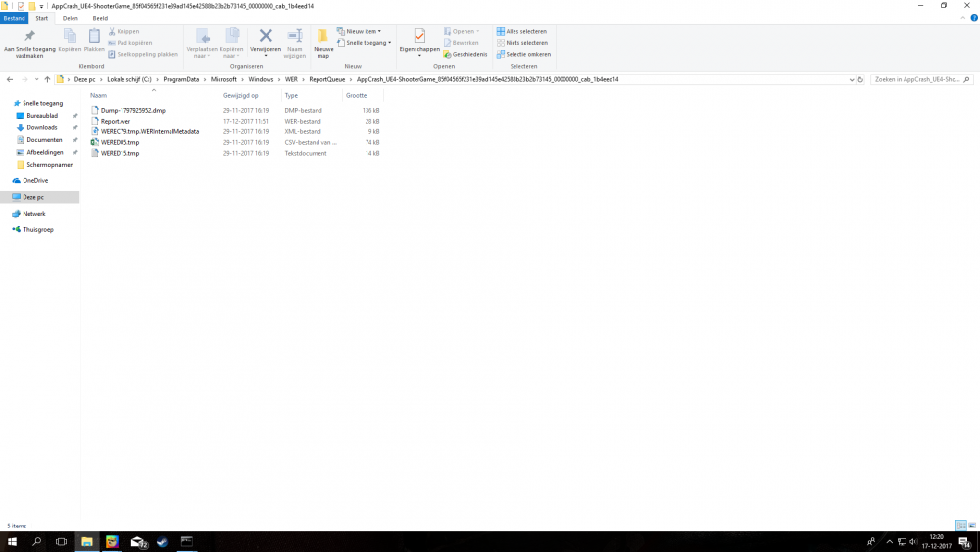The image size is (980, 552).
Task: Open Thuisgroep in navigation pane
Action: [37, 230]
